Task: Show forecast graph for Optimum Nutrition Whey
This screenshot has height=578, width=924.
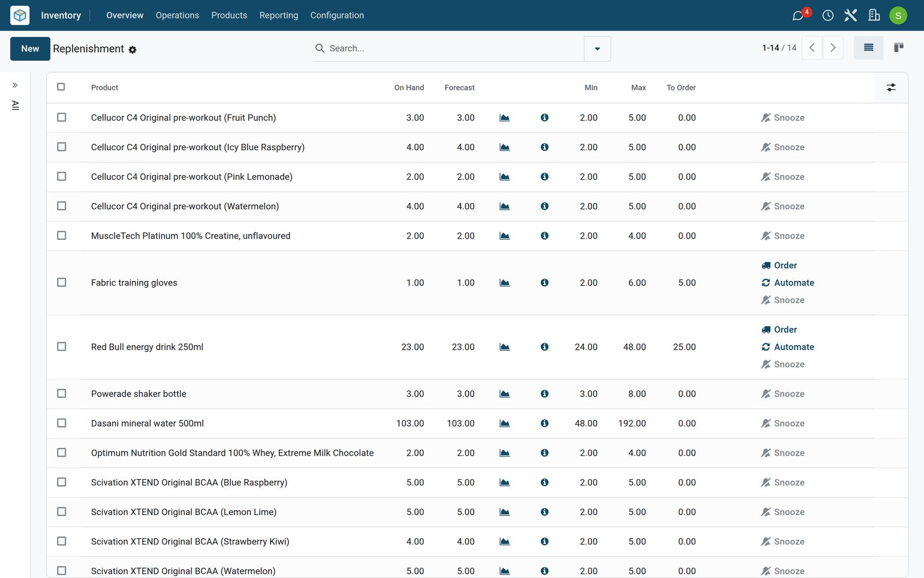Action: (505, 453)
